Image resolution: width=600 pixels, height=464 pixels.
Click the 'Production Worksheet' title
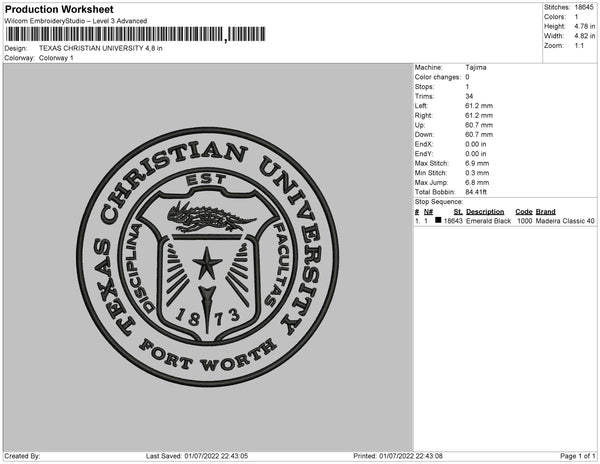coord(59,9)
